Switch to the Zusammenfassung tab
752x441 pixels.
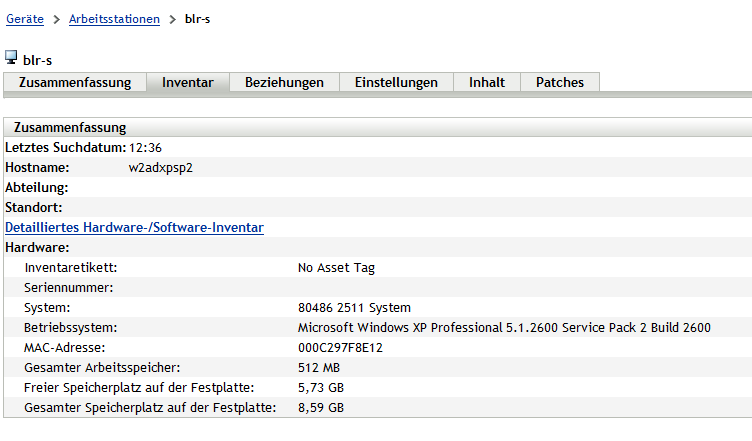click(x=75, y=82)
